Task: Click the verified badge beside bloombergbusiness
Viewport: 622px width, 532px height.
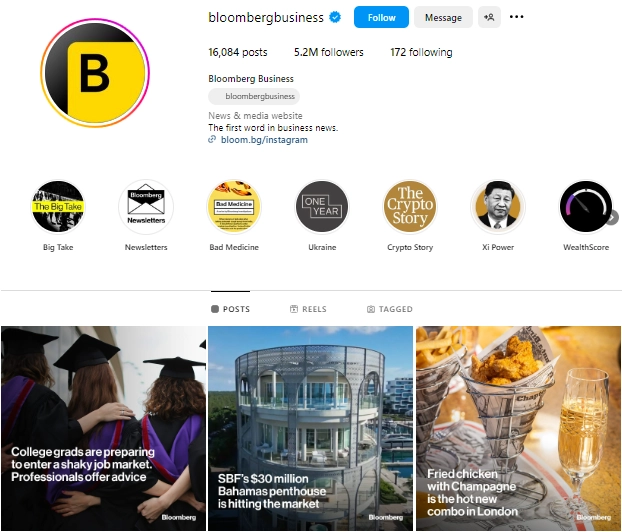Action: coord(335,17)
